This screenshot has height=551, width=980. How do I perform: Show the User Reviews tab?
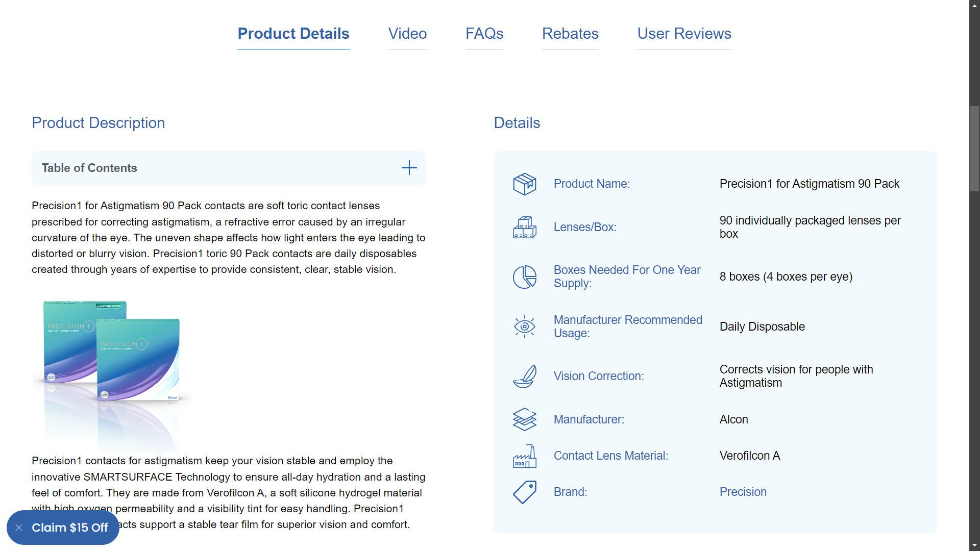(x=684, y=34)
